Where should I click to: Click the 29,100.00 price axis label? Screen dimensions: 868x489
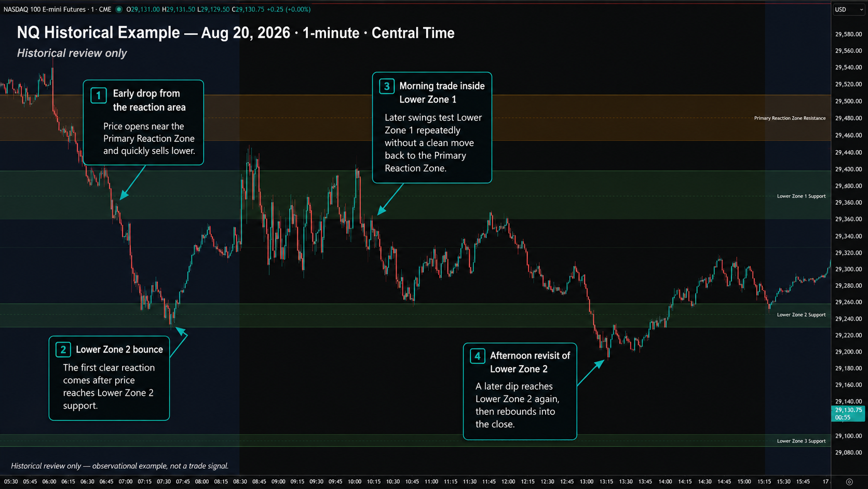[848, 436]
